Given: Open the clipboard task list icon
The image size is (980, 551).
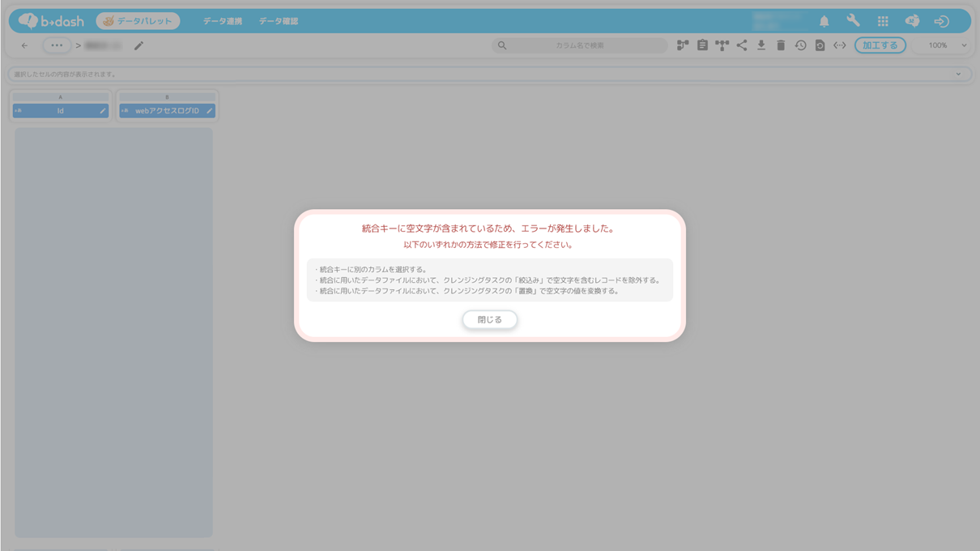Looking at the screenshot, I should (x=702, y=45).
